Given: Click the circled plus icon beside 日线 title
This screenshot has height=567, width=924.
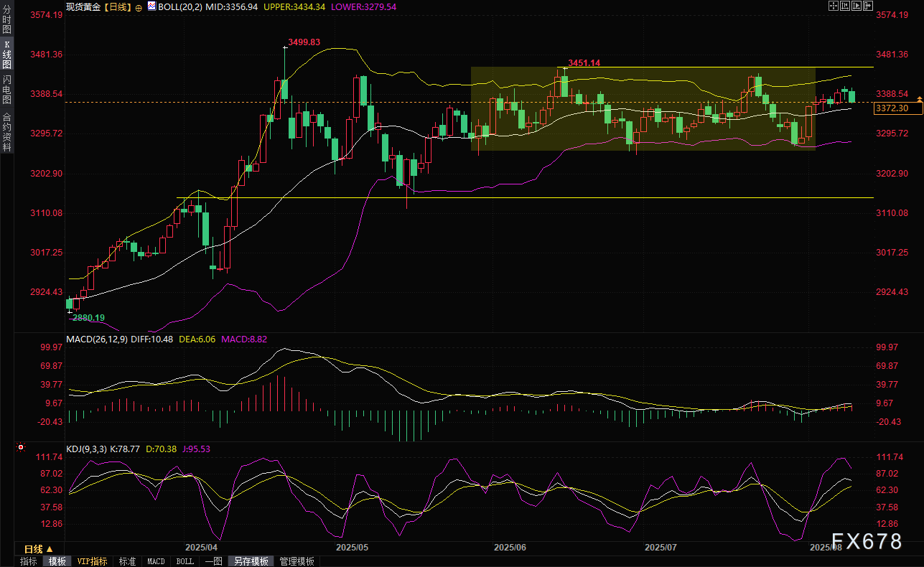Looking at the screenshot, I should 139,6.
